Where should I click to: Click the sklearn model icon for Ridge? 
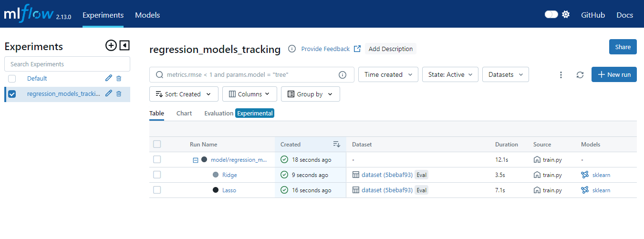585,175
